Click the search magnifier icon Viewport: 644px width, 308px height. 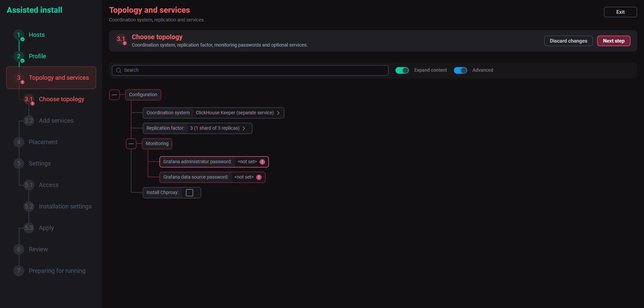118,70
